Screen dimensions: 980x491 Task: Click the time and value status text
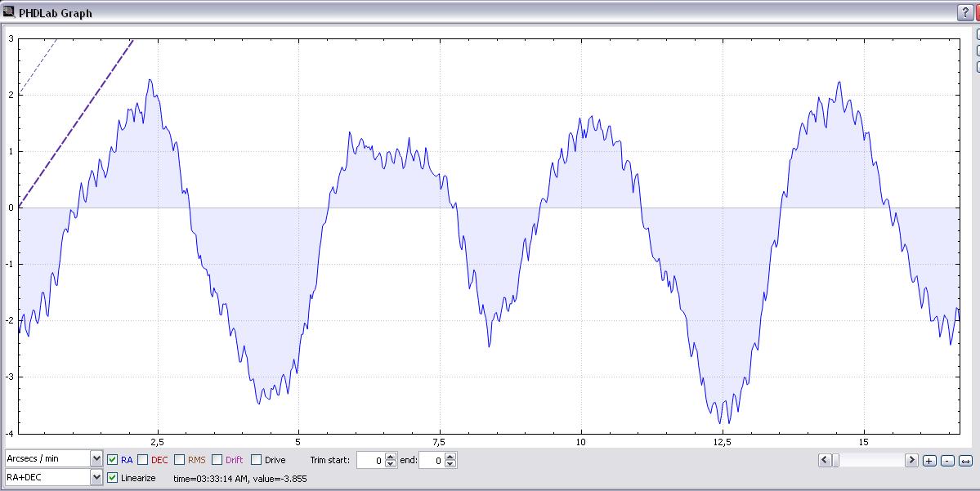[240, 479]
